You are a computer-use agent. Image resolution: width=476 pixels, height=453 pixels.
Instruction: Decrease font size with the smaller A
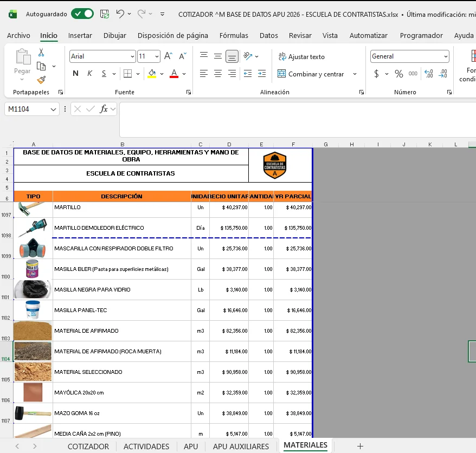coord(183,56)
